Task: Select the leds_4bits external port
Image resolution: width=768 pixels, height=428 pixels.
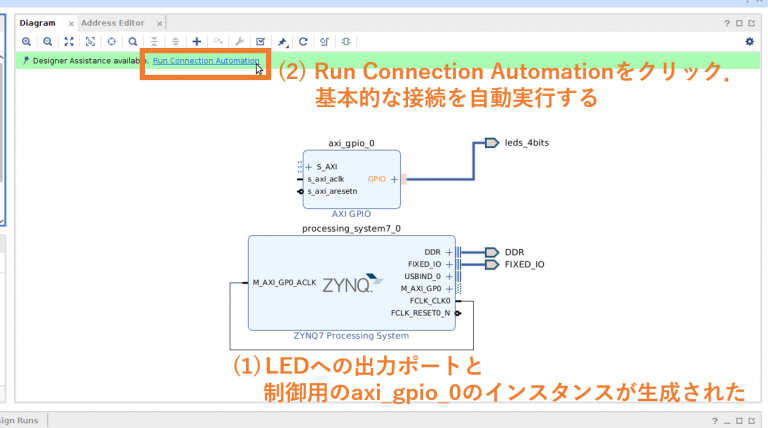Action: [491, 143]
